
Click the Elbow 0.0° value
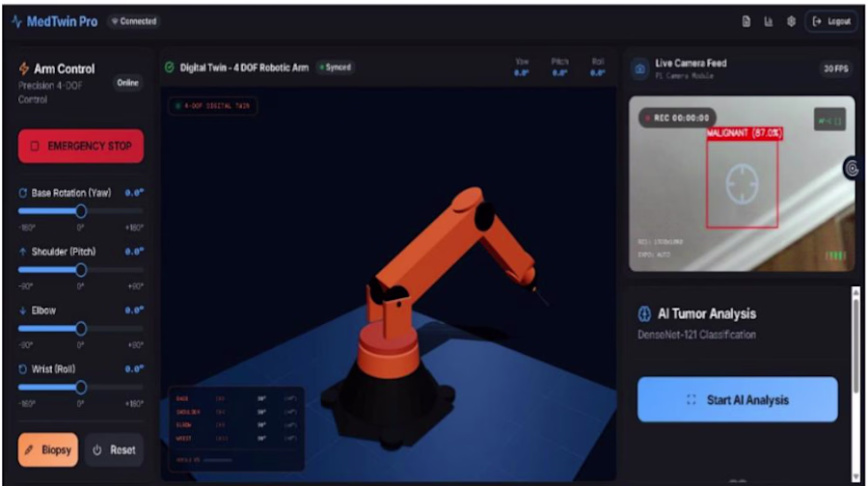click(134, 310)
